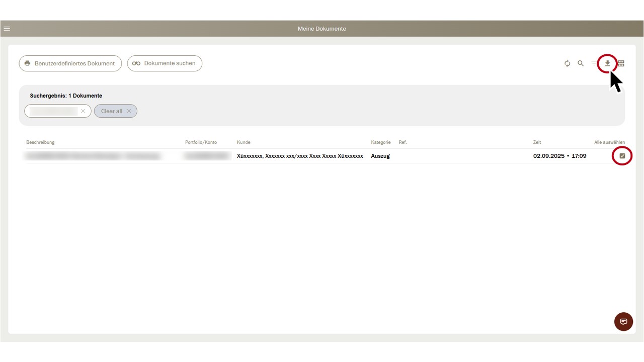Viewport: 644px width, 362px height.
Task: Click the date 02.09.2025 in the row
Action: point(548,156)
